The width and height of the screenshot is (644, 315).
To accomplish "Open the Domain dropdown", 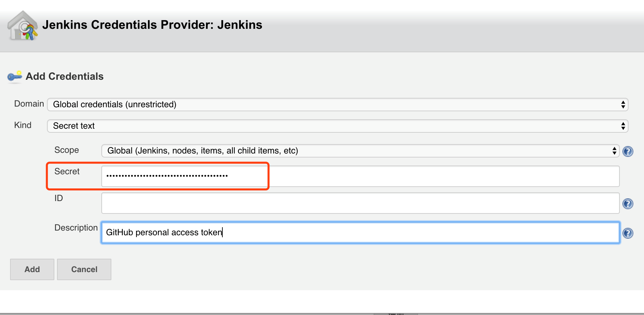I will 337,105.
